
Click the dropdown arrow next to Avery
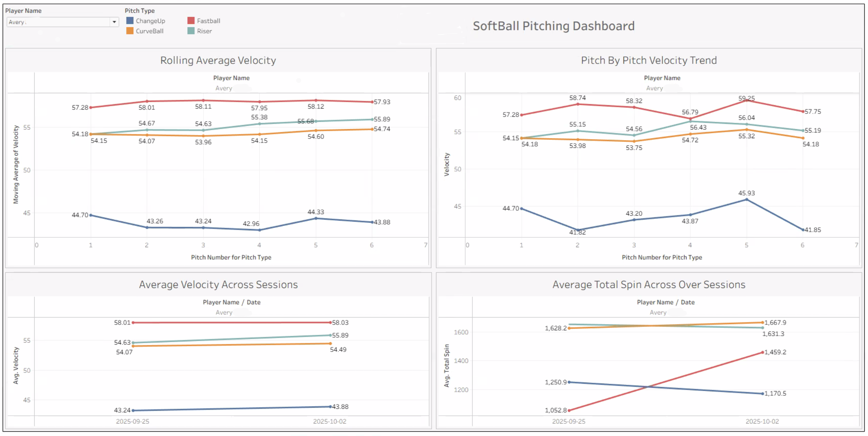[114, 22]
